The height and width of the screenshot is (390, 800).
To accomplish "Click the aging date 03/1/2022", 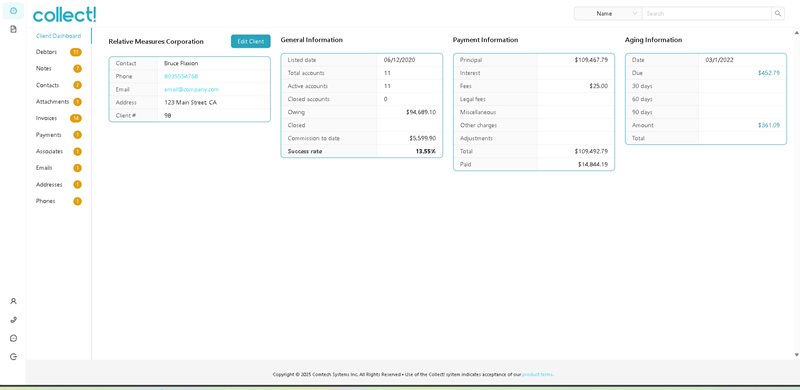I will (x=719, y=60).
